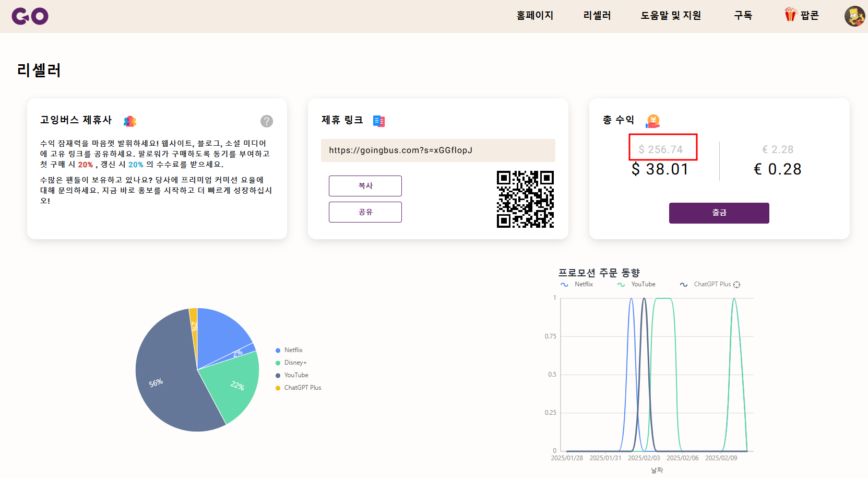Click the 공유 share button
The width and height of the screenshot is (868, 478).
point(365,212)
